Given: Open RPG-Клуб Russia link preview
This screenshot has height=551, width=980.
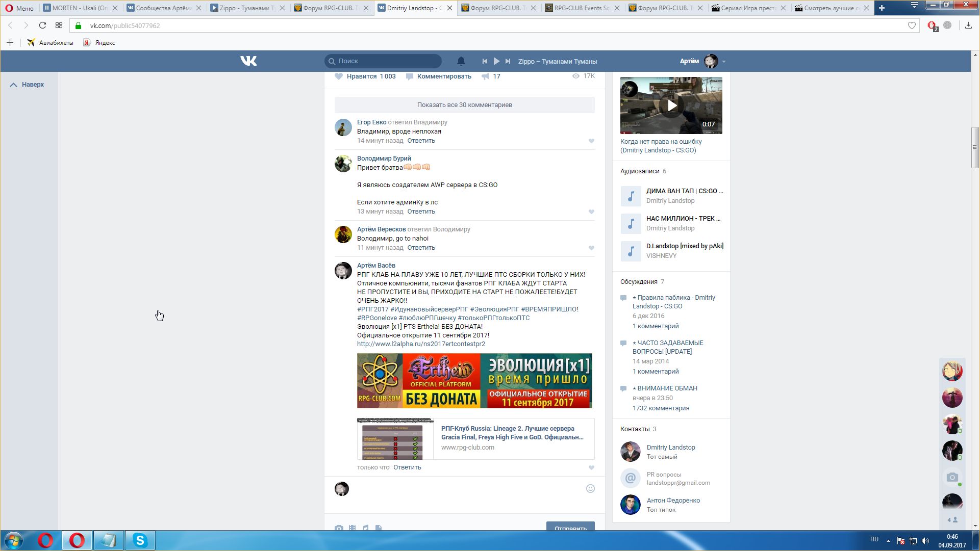Looking at the screenshot, I should pos(475,439).
